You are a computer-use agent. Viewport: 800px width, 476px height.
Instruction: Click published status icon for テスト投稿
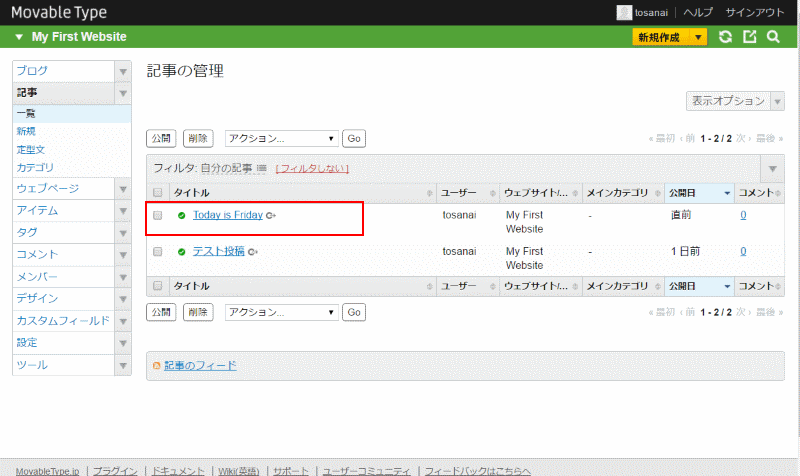(x=181, y=252)
